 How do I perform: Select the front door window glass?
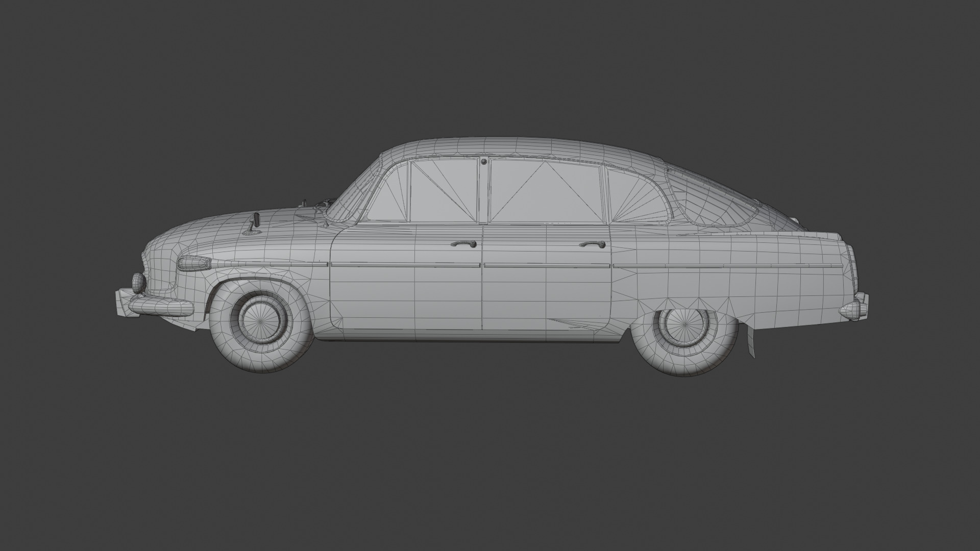[444, 190]
